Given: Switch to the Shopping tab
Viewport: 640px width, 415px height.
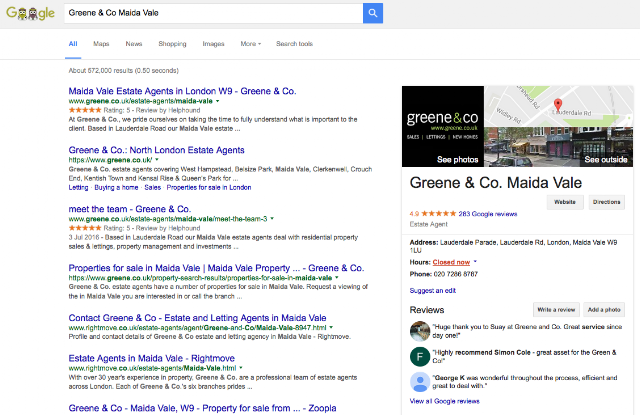Looking at the screenshot, I should coord(172,44).
